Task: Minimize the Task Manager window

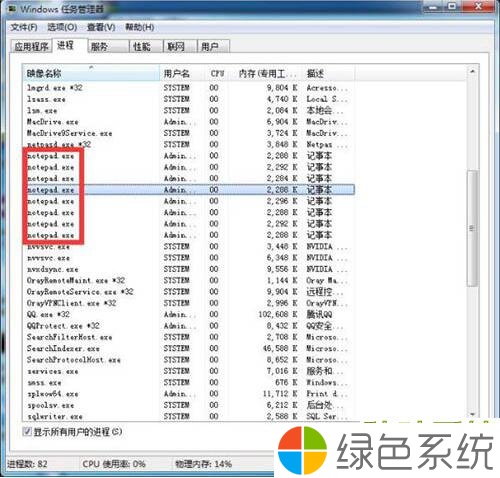Action: [433, 6]
